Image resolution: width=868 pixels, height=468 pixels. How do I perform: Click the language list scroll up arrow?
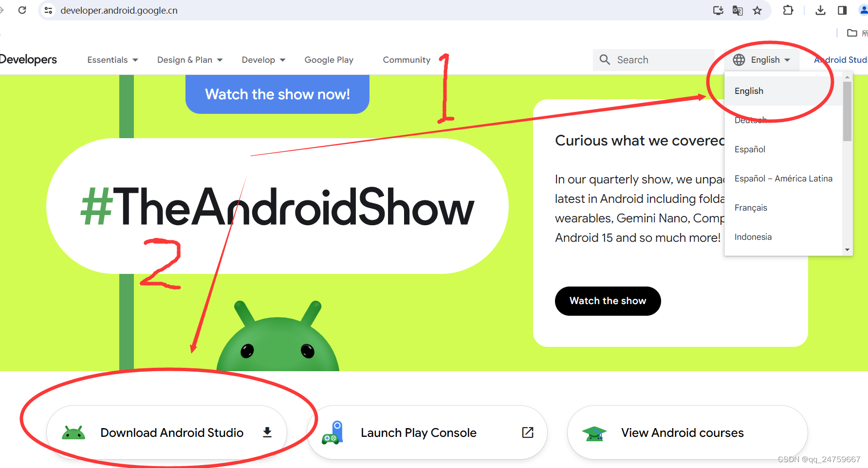click(x=847, y=77)
